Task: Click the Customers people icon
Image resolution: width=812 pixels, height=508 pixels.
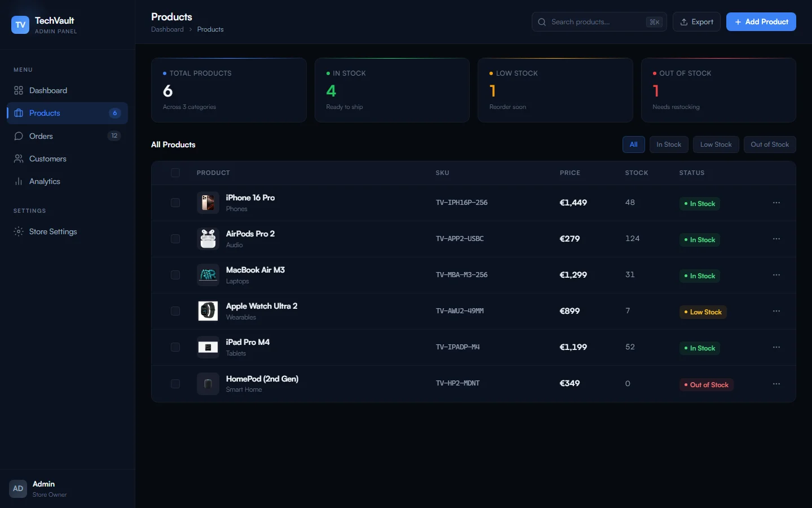Action: pos(19,159)
